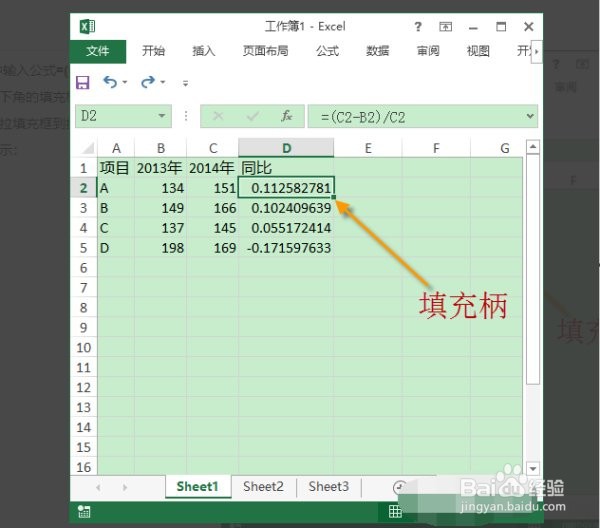Image resolution: width=600 pixels, height=528 pixels.
Task: Select column D header
Action: point(286,148)
